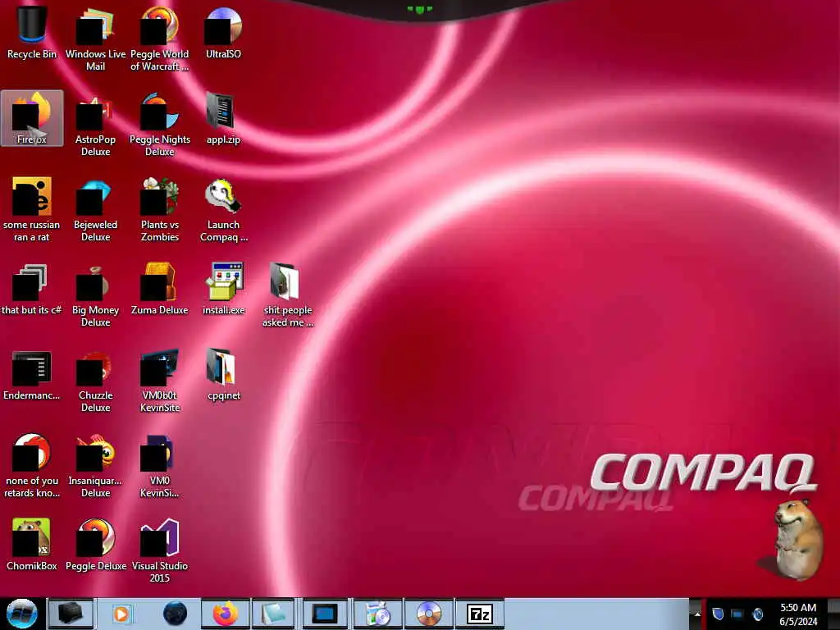Select the 'VM0 KevinSi...' desktop icon

[x=160, y=466]
